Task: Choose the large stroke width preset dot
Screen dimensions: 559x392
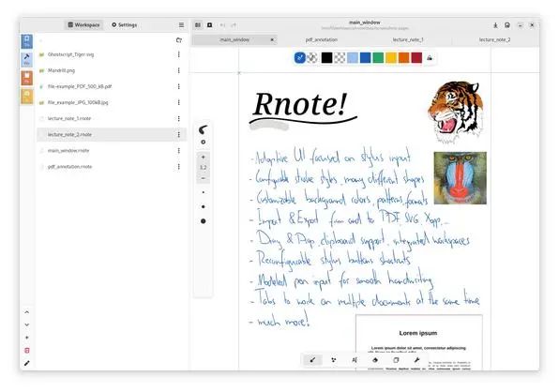Action: click(204, 221)
